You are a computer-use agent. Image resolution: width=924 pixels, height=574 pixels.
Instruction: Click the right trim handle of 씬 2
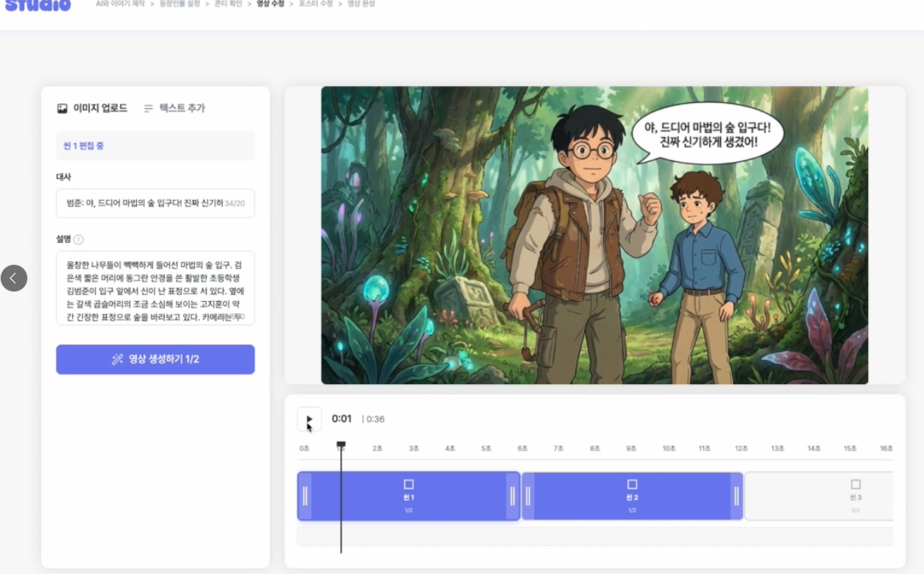(x=736, y=496)
